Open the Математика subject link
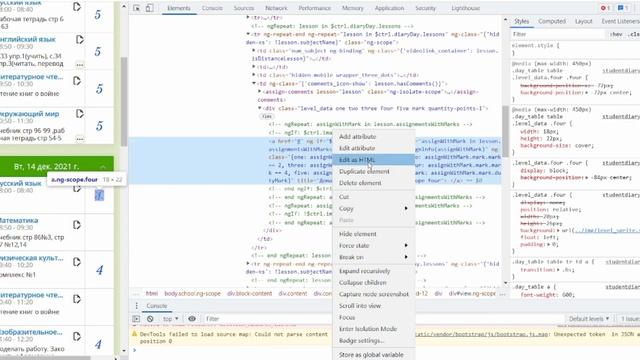Viewport: 640px width, 360px height. (19, 220)
